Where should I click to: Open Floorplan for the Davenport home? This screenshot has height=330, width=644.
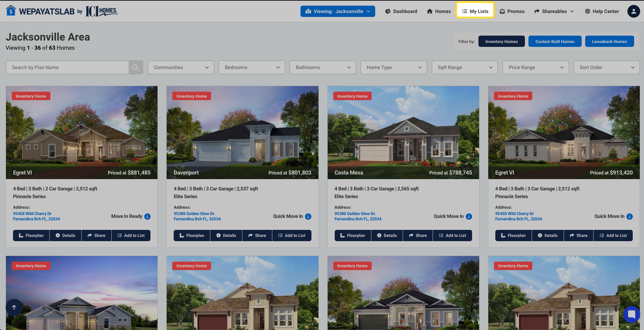(x=192, y=236)
